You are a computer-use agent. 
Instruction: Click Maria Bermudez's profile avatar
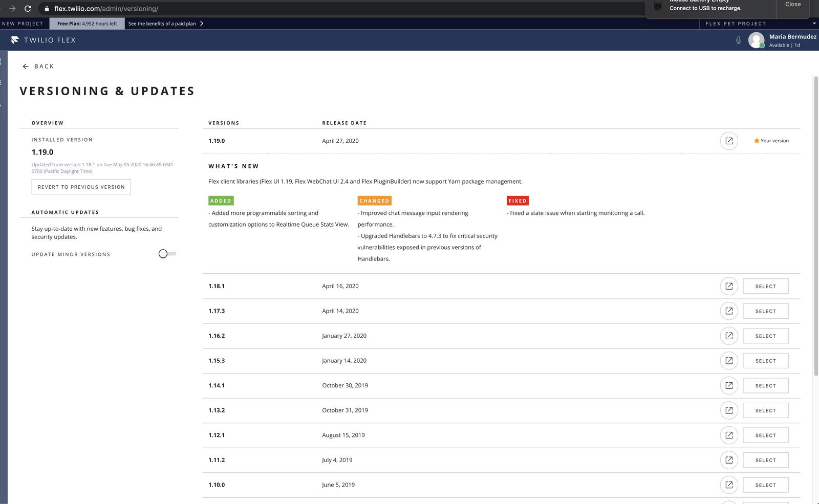[x=756, y=40]
